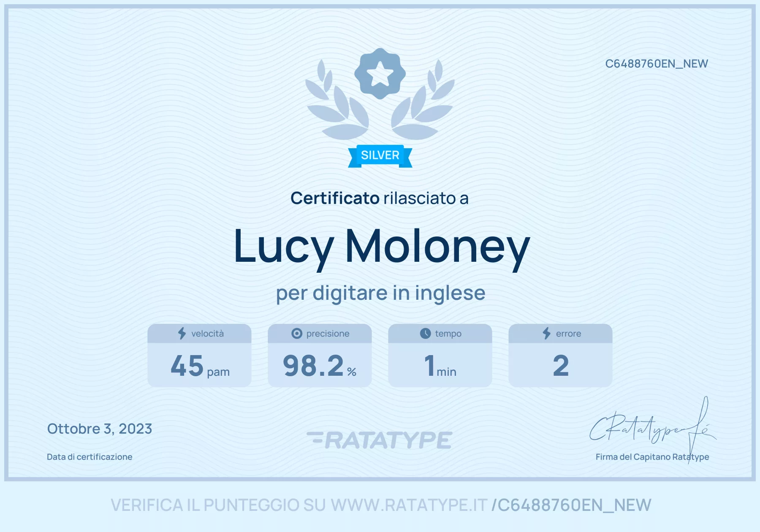This screenshot has width=760, height=532.
Task: Click the tempo label
Action: (448, 334)
